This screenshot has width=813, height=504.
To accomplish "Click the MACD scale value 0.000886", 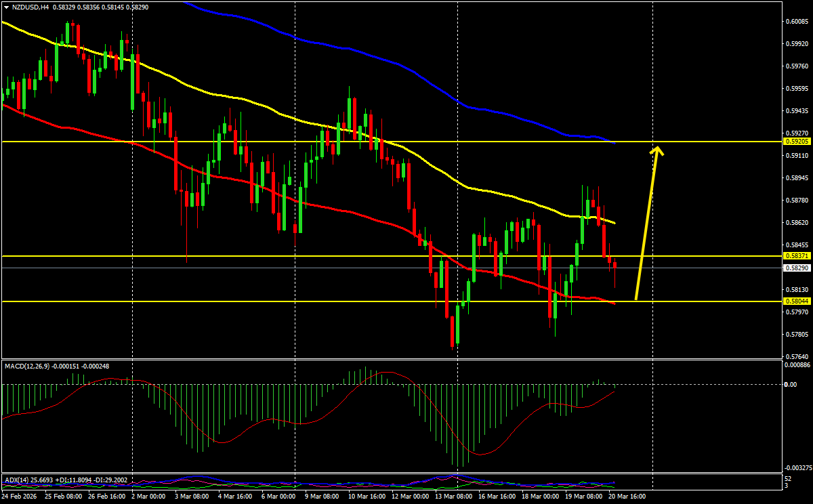I will [797, 365].
